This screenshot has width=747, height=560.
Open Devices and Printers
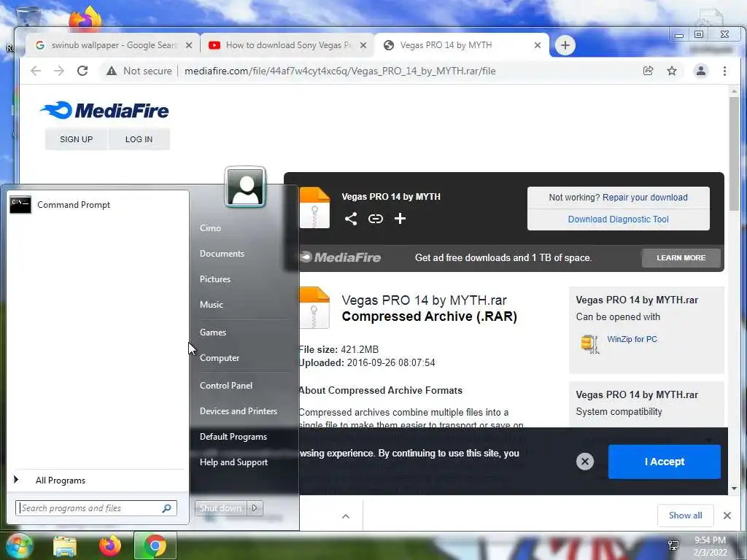coord(239,411)
